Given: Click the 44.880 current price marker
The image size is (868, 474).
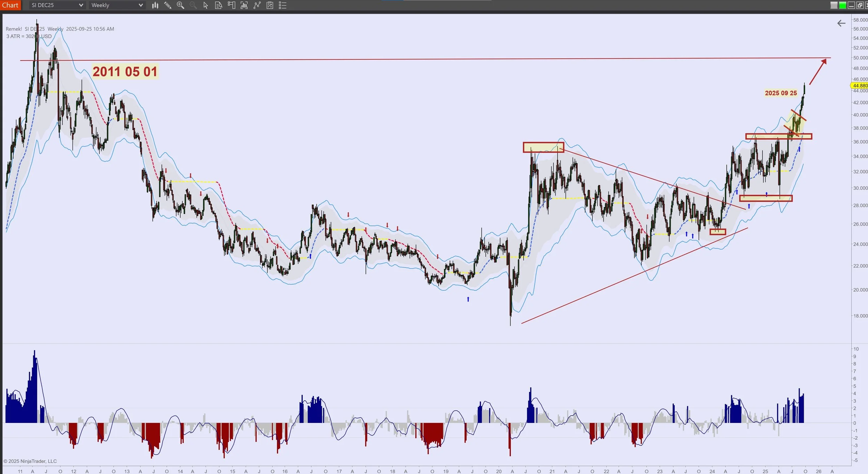Looking at the screenshot, I should pos(860,85).
